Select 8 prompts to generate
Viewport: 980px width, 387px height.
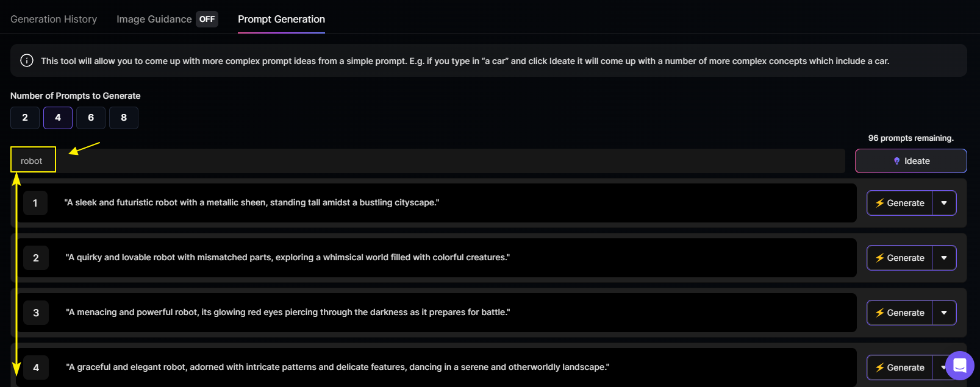(x=124, y=118)
